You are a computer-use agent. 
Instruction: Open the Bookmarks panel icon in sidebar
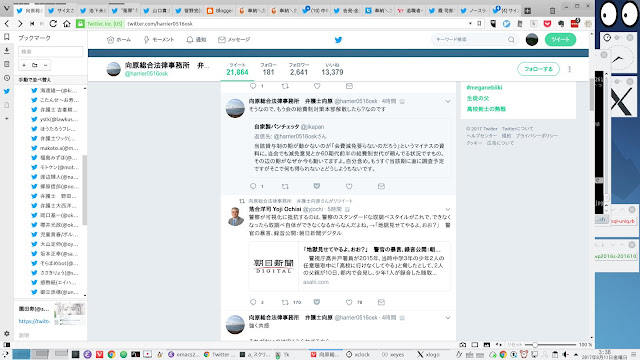click(x=7, y=37)
